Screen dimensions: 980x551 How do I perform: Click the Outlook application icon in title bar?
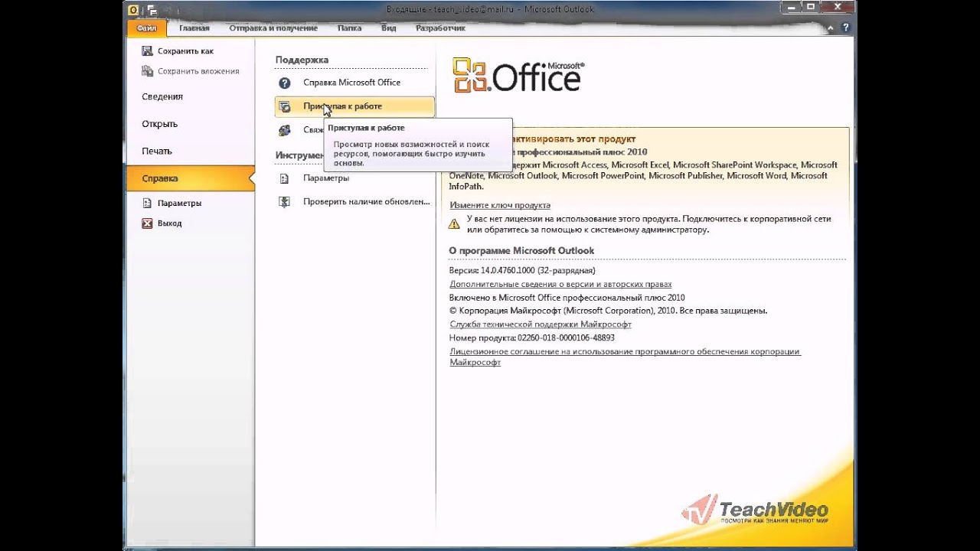134,9
